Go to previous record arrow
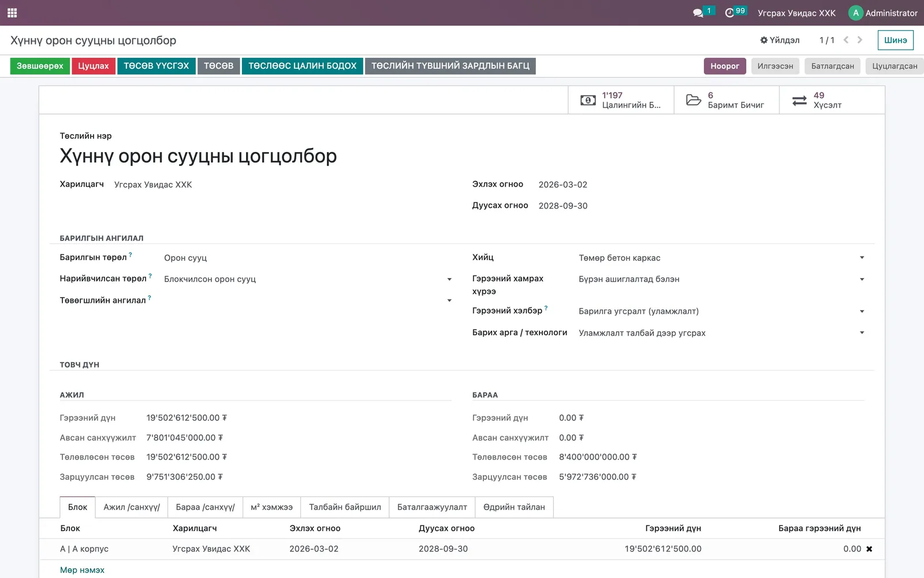924x578 pixels. 846,40
